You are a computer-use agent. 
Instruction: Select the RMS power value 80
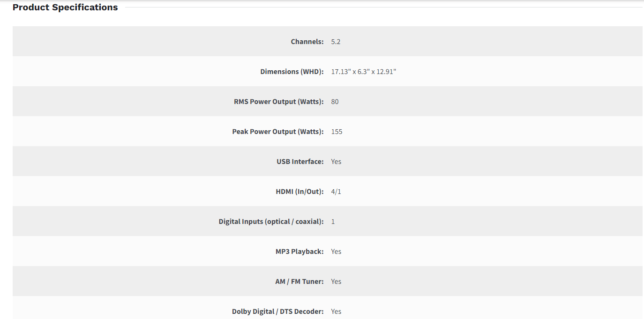click(x=335, y=102)
